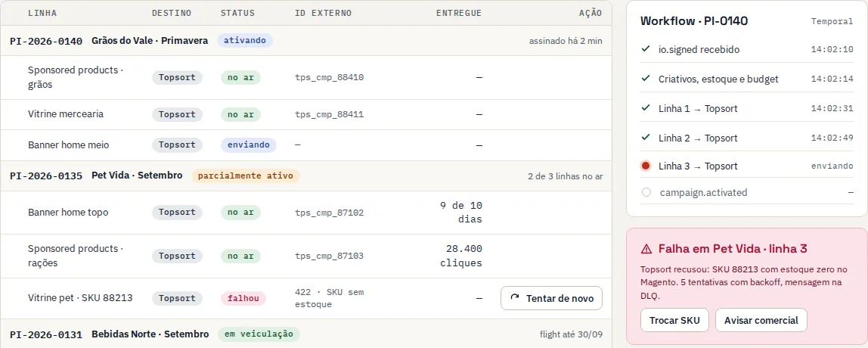Click the ID EXTERNO column header
The image size is (868, 348).
point(324,13)
